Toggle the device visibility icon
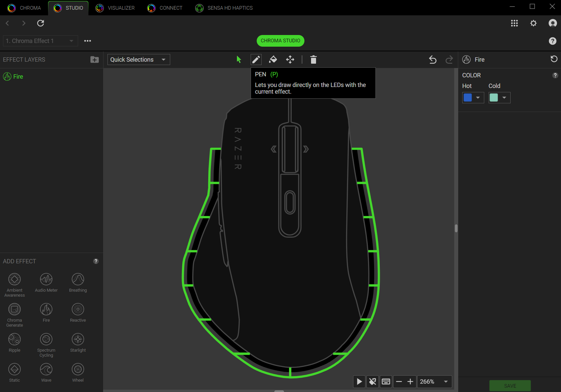This screenshot has width=561, height=392. pos(372,381)
